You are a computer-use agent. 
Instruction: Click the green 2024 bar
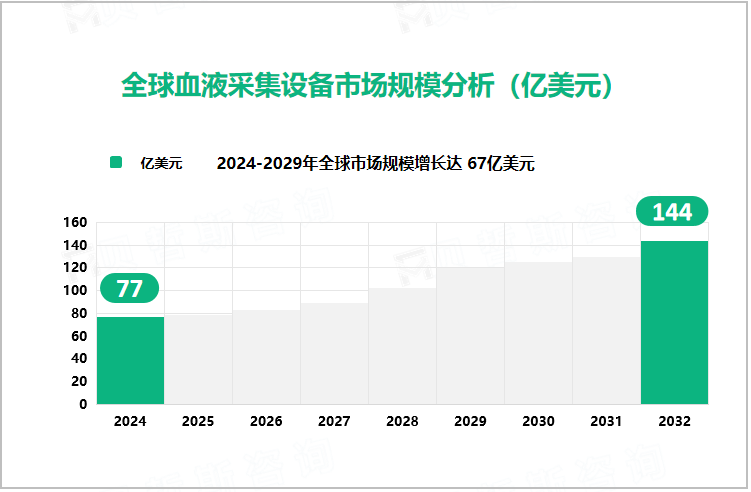(130, 360)
